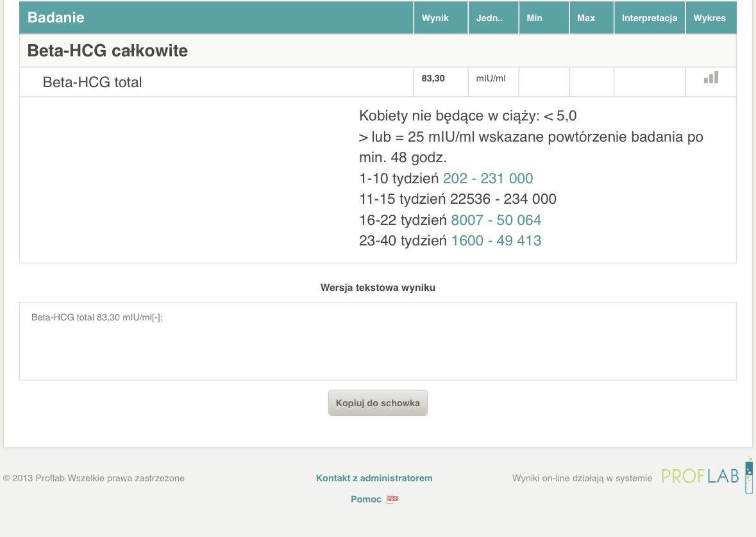
Task: Open the bar chart icon for Beta-HCG total
Action: coord(711,78)
